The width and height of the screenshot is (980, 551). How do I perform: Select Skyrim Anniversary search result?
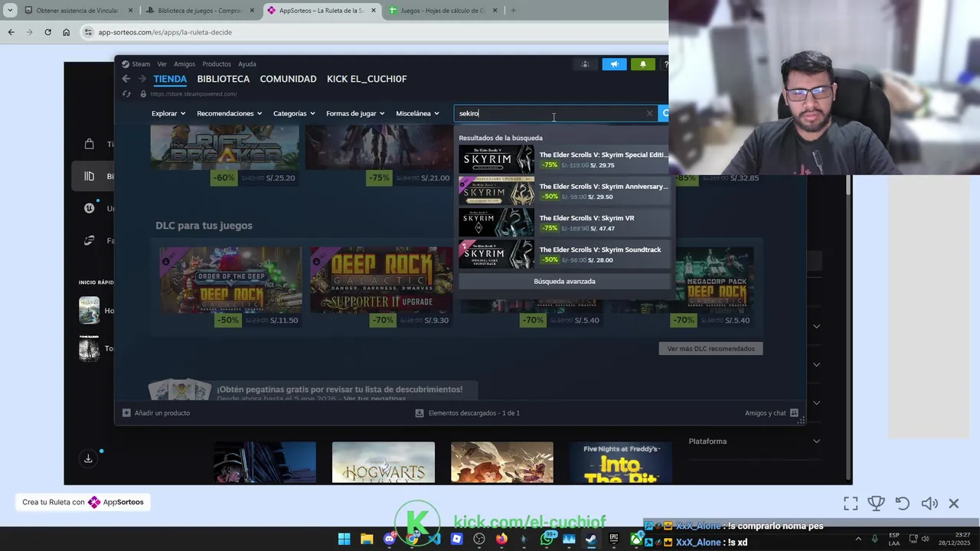(564, 191)
